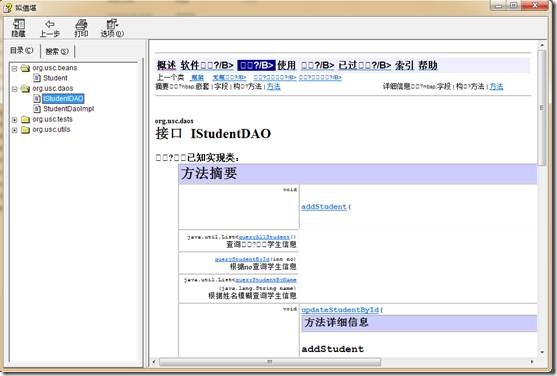Select the org.usc.tests package label
The height and width of the screenshot is (376, 557).
point(52,119)
